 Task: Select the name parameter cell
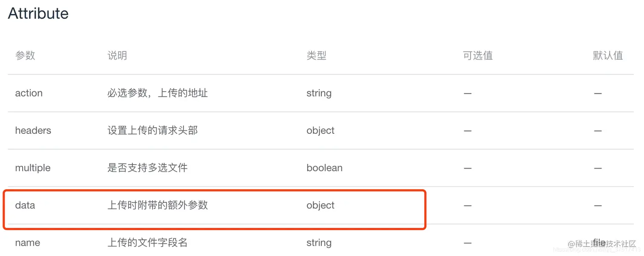pyautogui.click(x=28, y=243)
